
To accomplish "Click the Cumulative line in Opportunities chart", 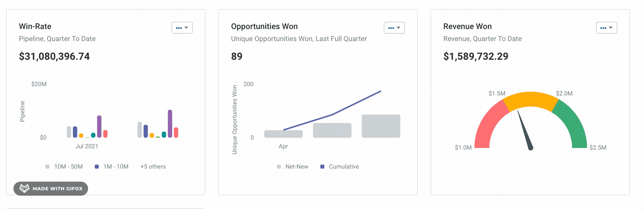I will pyautogui.click(x=332, y=115).
